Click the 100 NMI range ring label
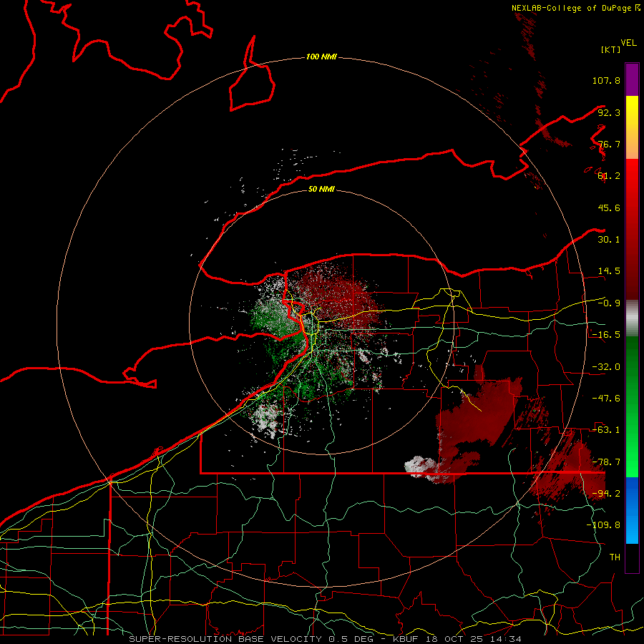This screenshot has width=644, height=644. click(321, 57)
